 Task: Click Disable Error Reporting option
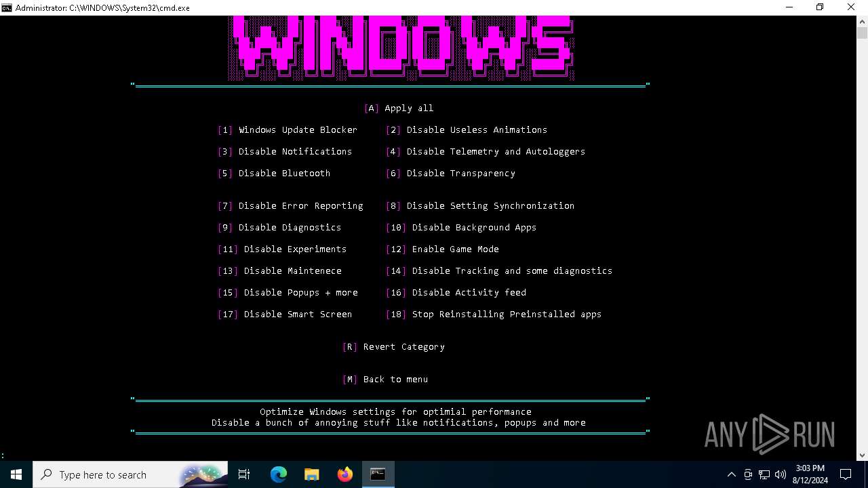[x=290, y=205]
